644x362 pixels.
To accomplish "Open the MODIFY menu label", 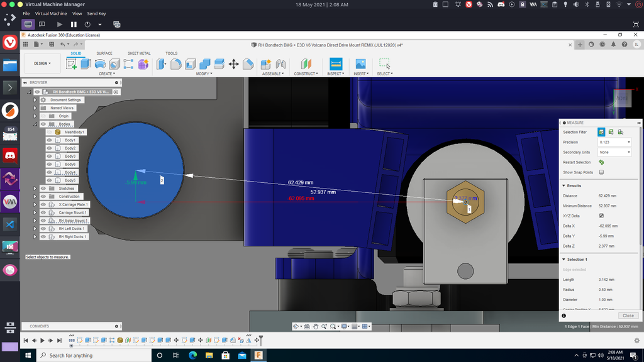I will coord(204,74).
